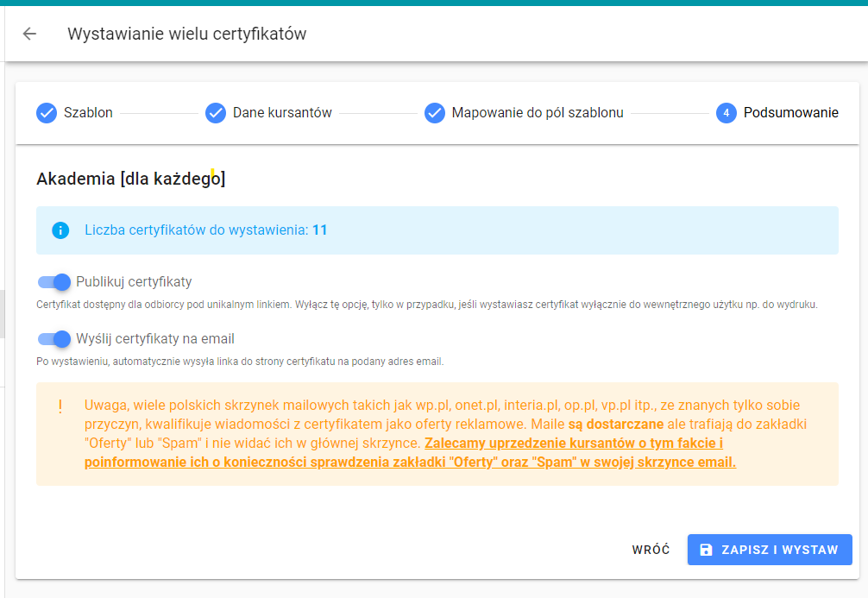Click the Po wystawieniu automatycznie wysyła description

point(240,362)
